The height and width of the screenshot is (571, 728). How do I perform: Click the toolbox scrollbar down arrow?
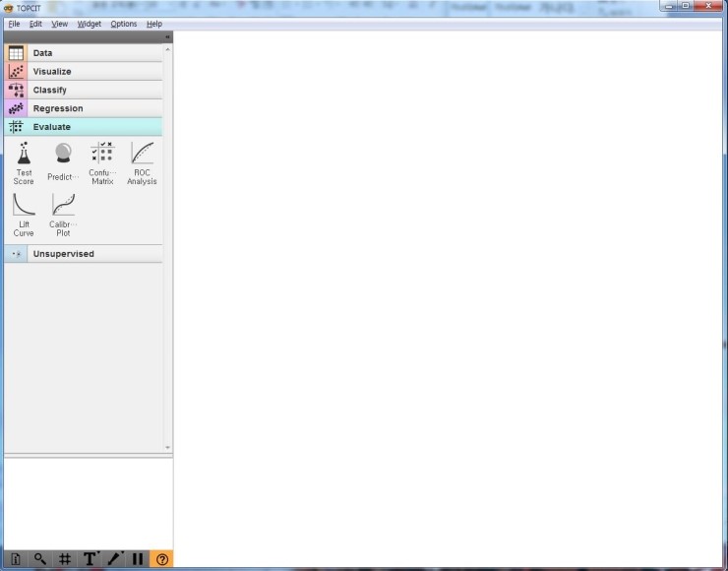(x=167, y=447)
